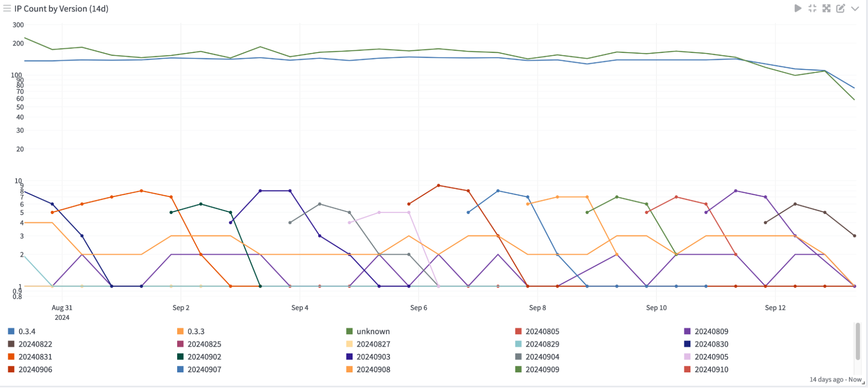Toggle the 20240829 legend entry
Image resolution: width=868 pixels, height=388 pixels.
(x=537, y=344)
